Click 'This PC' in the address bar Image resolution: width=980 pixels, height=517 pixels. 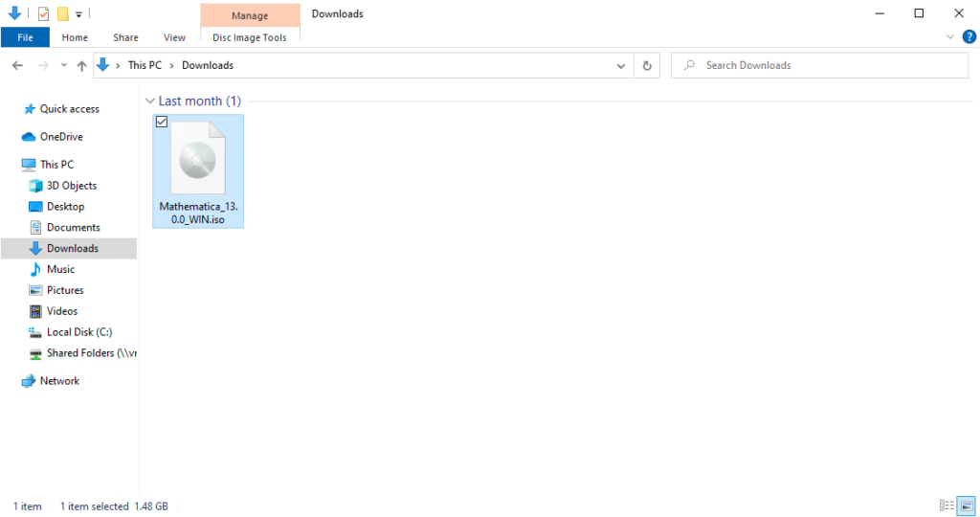click(x=145, y=65)
